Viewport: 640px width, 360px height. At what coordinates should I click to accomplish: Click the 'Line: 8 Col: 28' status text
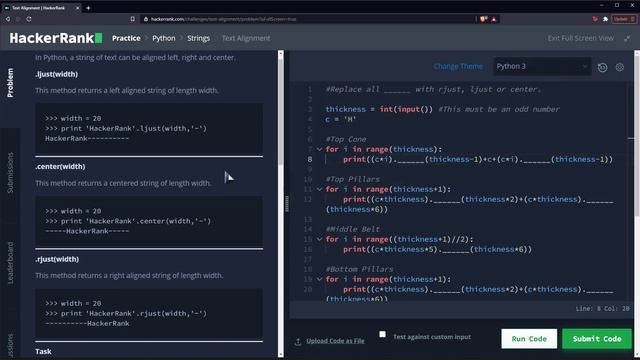[602, 309]
